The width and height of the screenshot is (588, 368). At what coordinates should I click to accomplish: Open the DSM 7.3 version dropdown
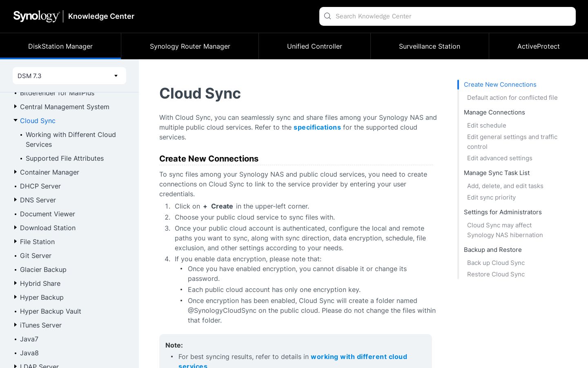pyautogui.click(x=69, y=76)
